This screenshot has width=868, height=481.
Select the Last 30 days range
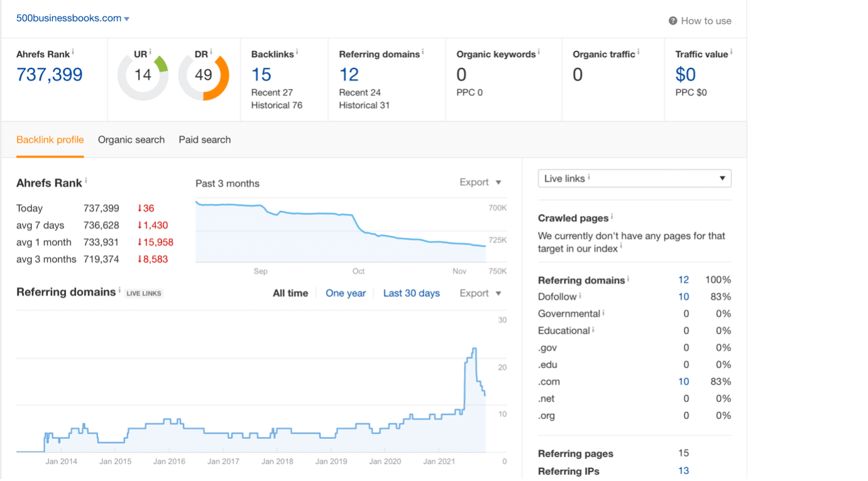[412, 293]
